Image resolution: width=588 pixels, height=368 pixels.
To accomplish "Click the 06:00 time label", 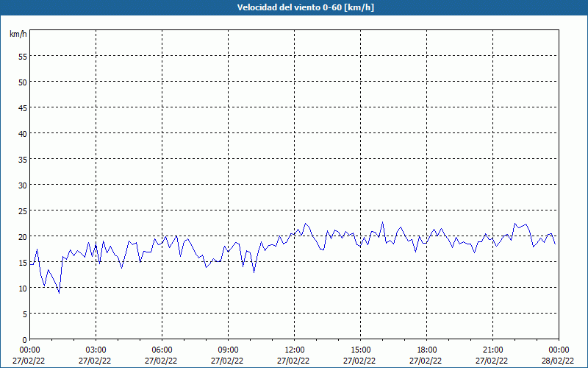I will coord(162,350).
